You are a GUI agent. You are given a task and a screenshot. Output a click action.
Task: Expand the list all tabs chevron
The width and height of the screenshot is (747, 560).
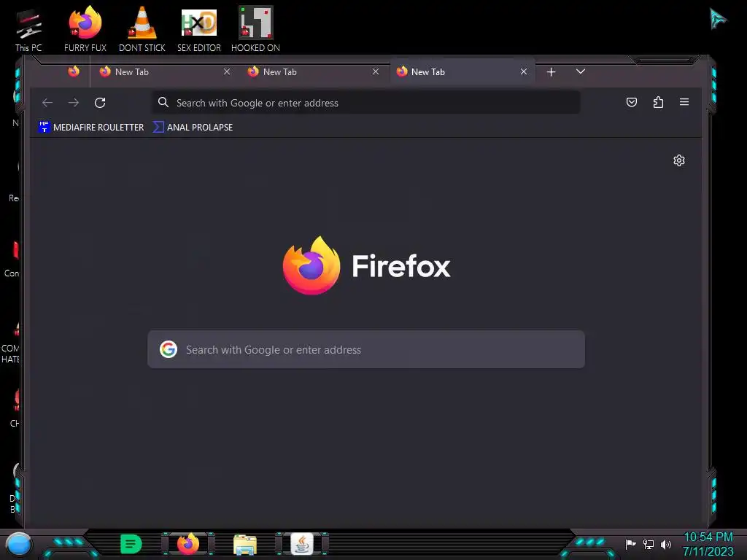pos(580,71)
